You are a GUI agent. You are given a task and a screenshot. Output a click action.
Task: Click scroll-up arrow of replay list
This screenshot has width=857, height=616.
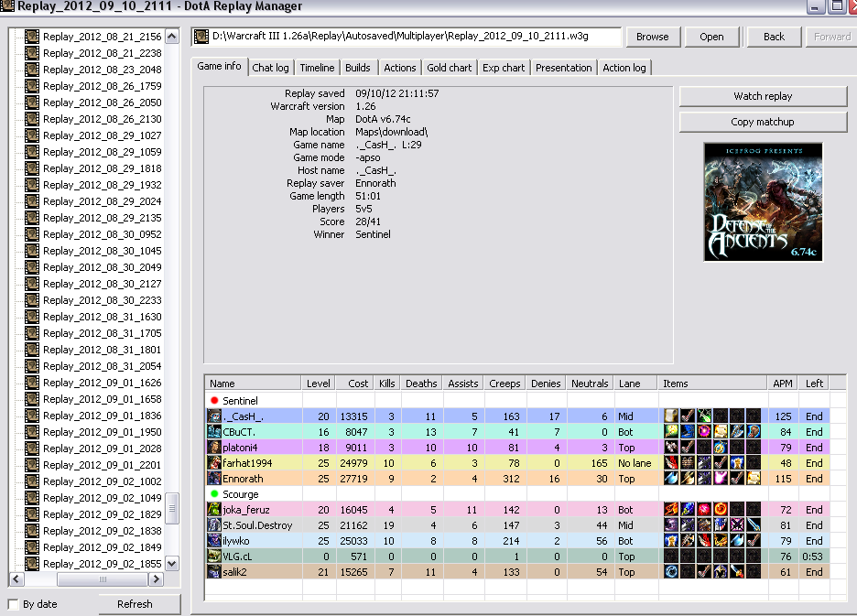click(171, 37)
